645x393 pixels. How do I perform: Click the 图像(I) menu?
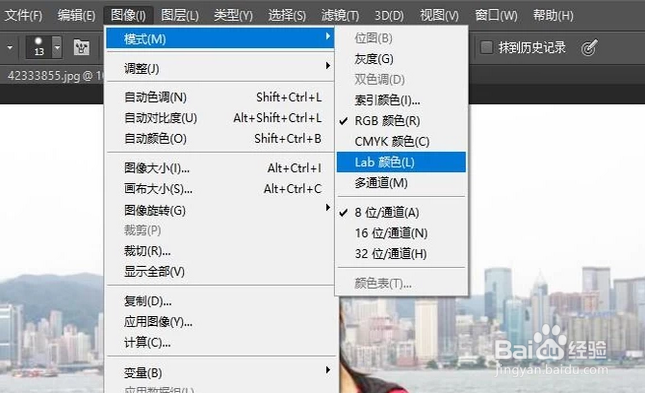click(128, 15)
